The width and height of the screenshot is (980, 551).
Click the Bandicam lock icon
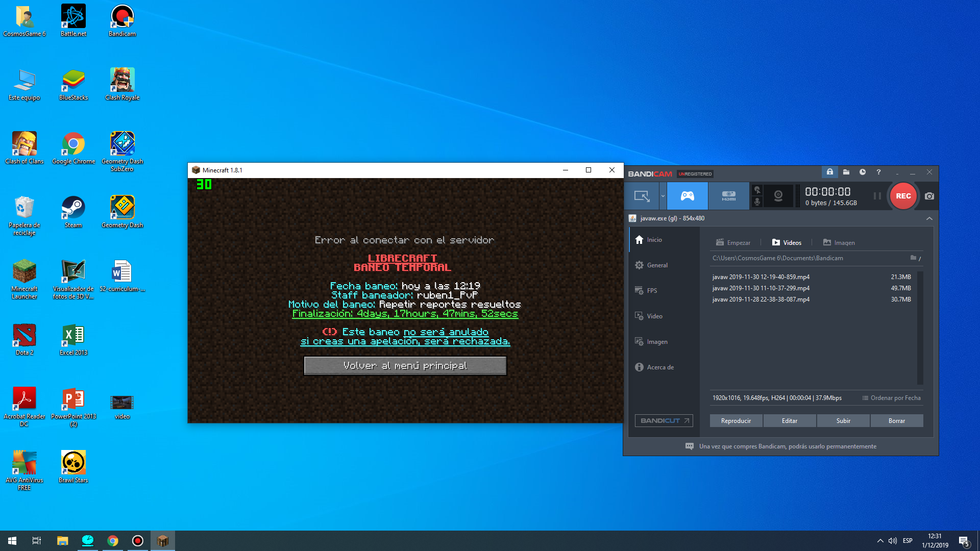(830, 172)
